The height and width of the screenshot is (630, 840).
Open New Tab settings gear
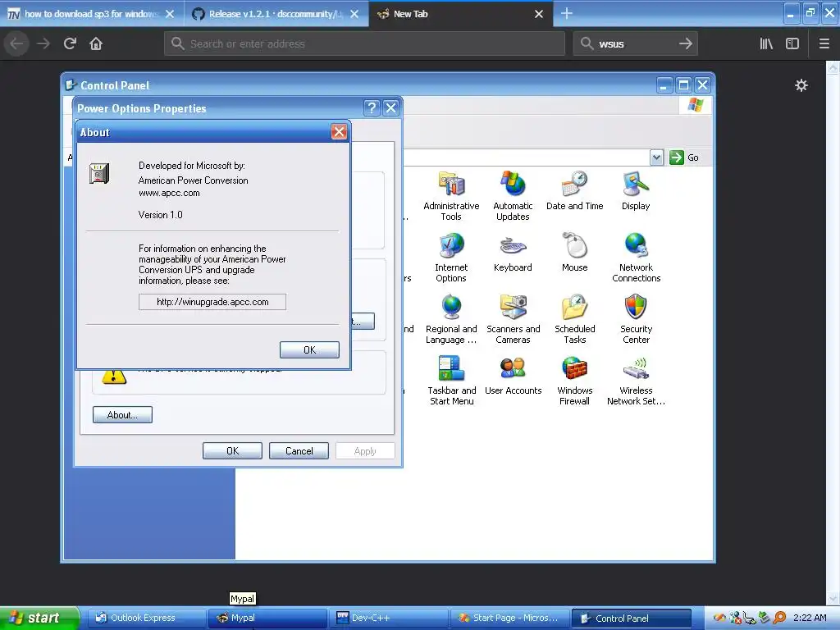[801, 85]
